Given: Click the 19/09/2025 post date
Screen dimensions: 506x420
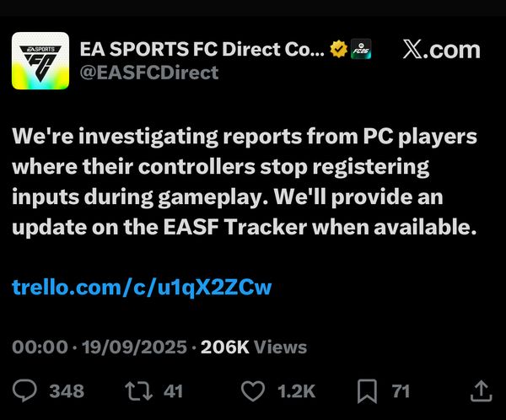Looking at the screenshot, I should [x=135, y=347].
